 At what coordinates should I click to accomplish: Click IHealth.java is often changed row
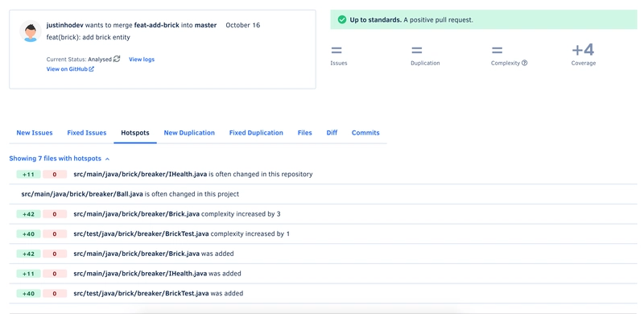323,174
